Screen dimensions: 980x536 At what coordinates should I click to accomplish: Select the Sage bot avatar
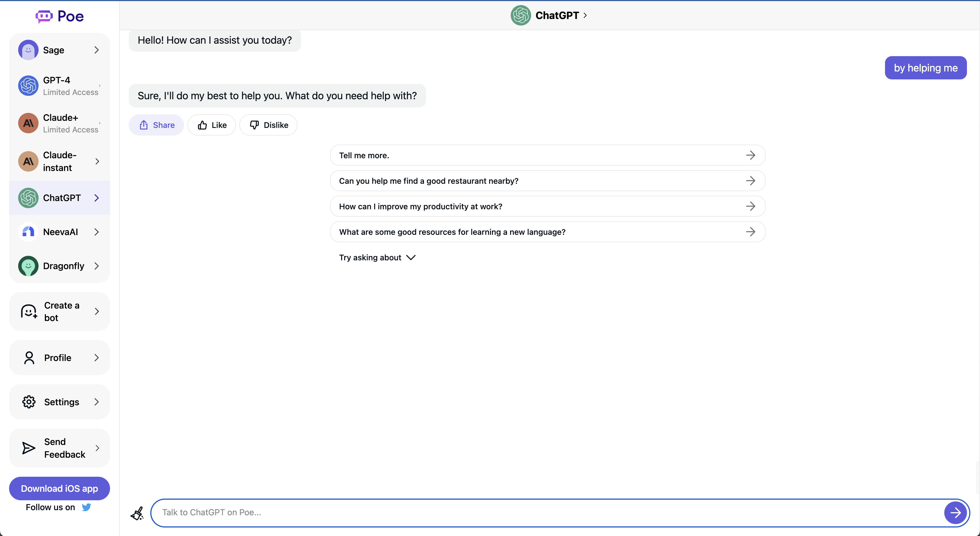pyautogui.click(x=28, y=50)
